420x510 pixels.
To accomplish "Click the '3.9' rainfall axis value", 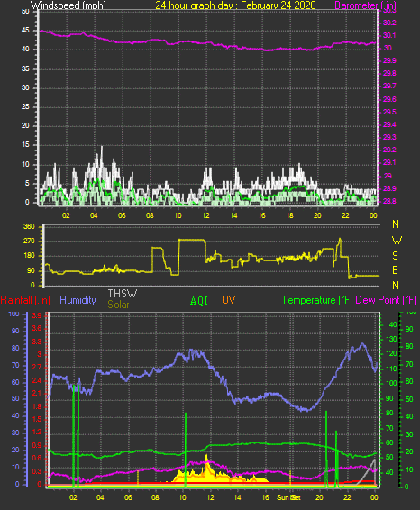I will pos(37,315).
